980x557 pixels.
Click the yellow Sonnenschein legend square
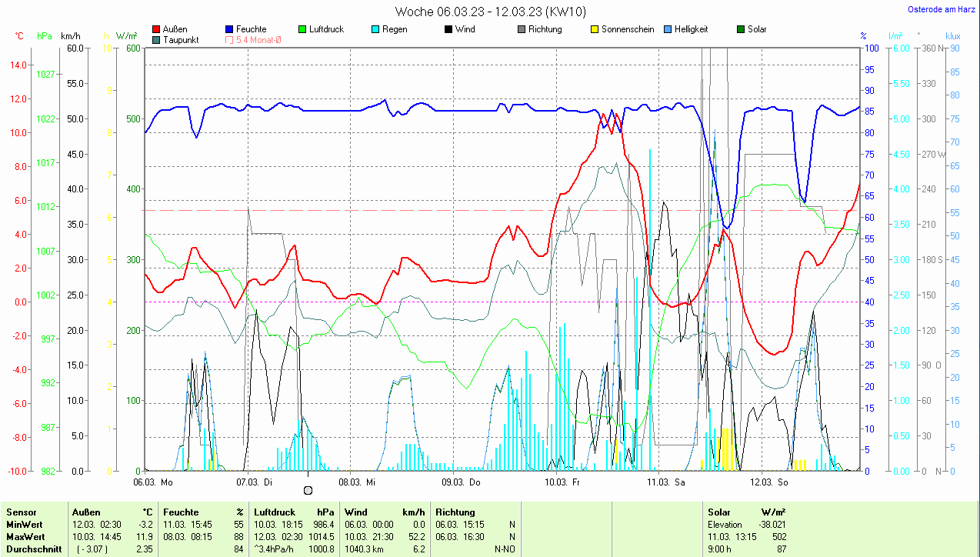click(595, 29)
